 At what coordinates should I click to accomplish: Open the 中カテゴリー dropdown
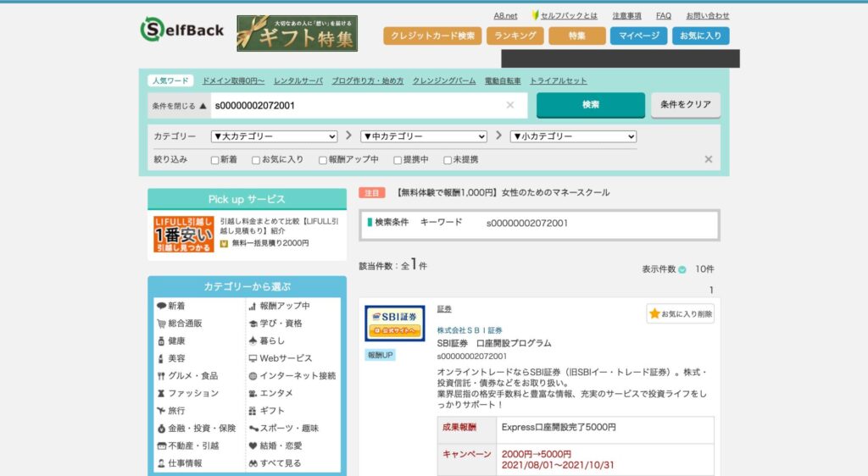pos(424,136)
